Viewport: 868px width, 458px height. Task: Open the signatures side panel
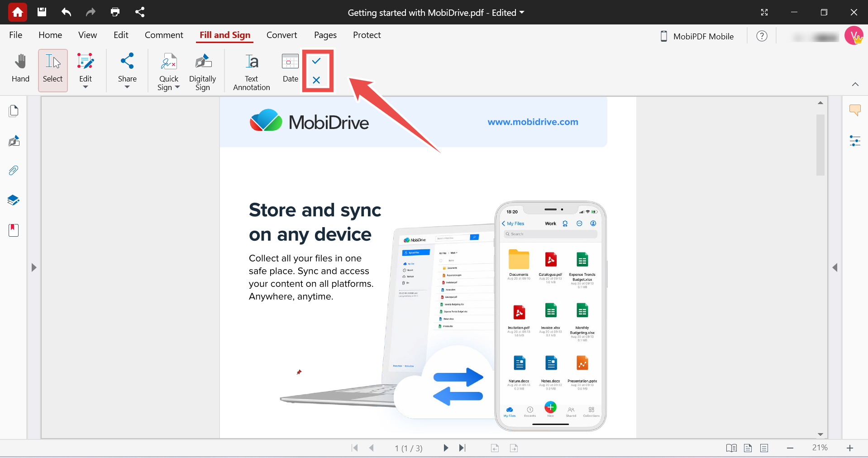(14, 141)
